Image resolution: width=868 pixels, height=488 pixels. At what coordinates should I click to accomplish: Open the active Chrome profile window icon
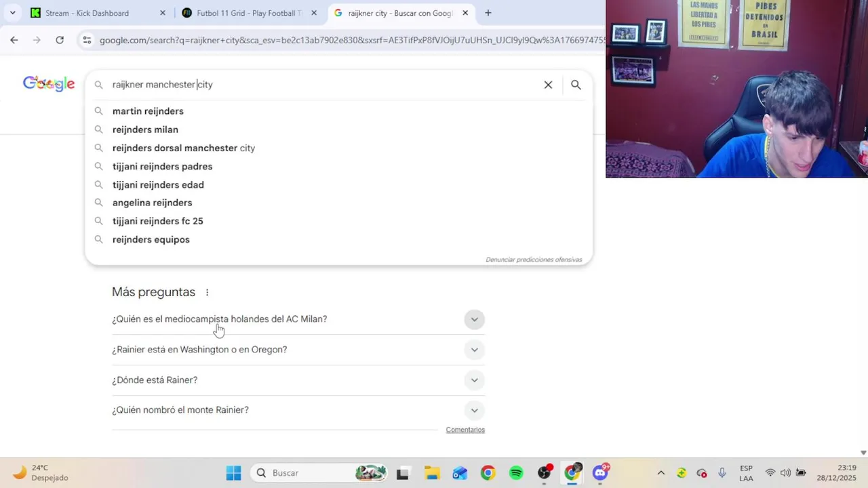coord(573,473)
